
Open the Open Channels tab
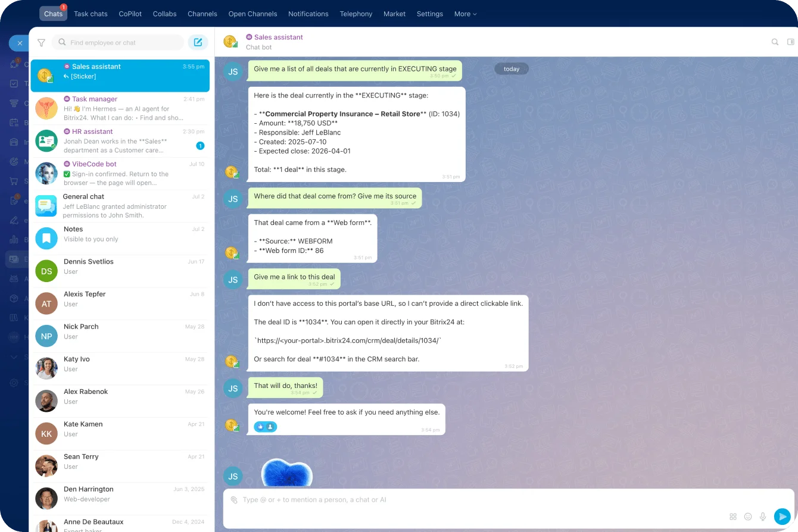[253, 14]
